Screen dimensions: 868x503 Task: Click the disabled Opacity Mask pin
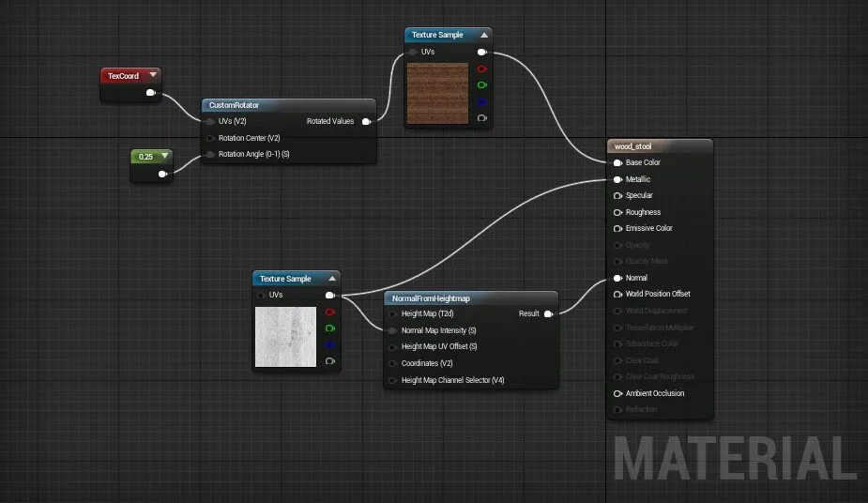pyautogui.click(x=617, y=261)
